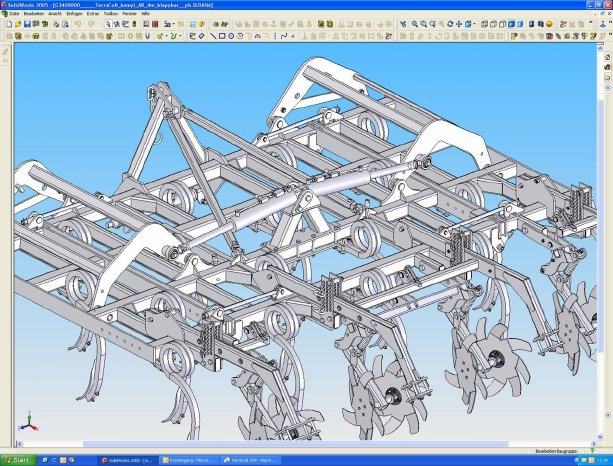Click the Help question mark icon
Screen dimensions: 613x466
click(202, 24)
